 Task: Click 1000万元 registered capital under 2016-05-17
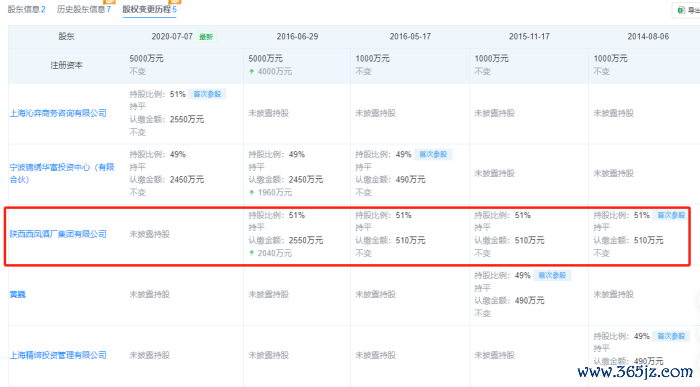[x=372, y=58]
